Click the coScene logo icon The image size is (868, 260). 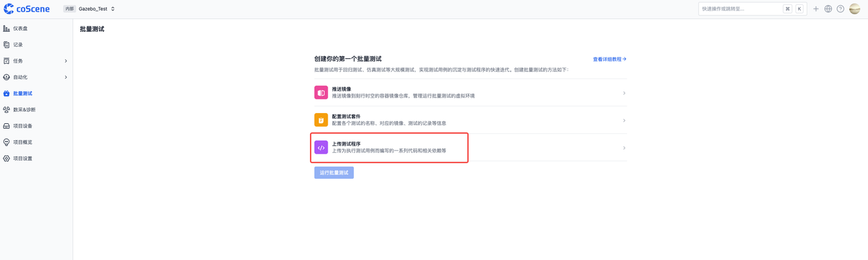[9, 9]
